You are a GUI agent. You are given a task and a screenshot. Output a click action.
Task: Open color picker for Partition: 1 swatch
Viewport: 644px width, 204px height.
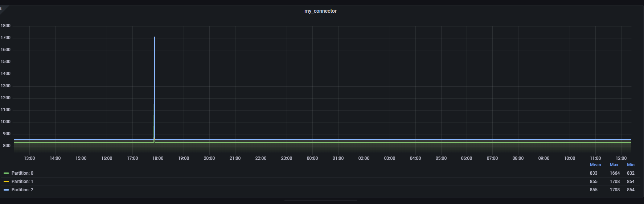tap(6, 182)
